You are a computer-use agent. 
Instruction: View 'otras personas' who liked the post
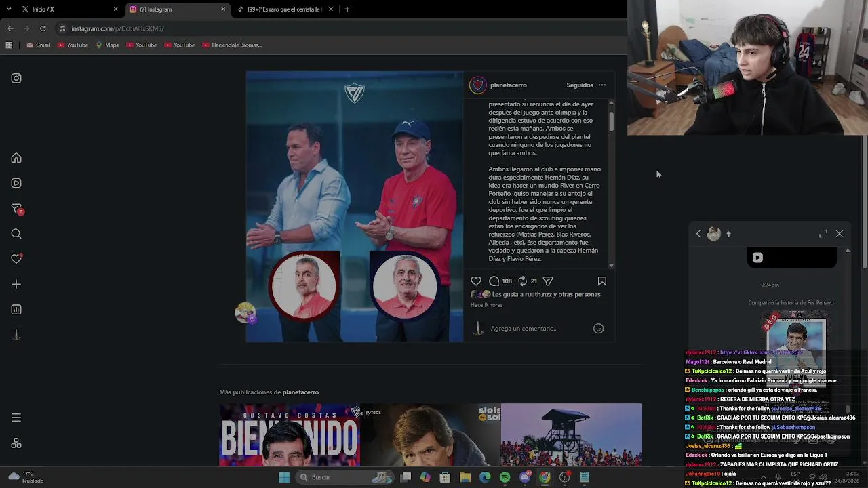[x=580, y=294]
